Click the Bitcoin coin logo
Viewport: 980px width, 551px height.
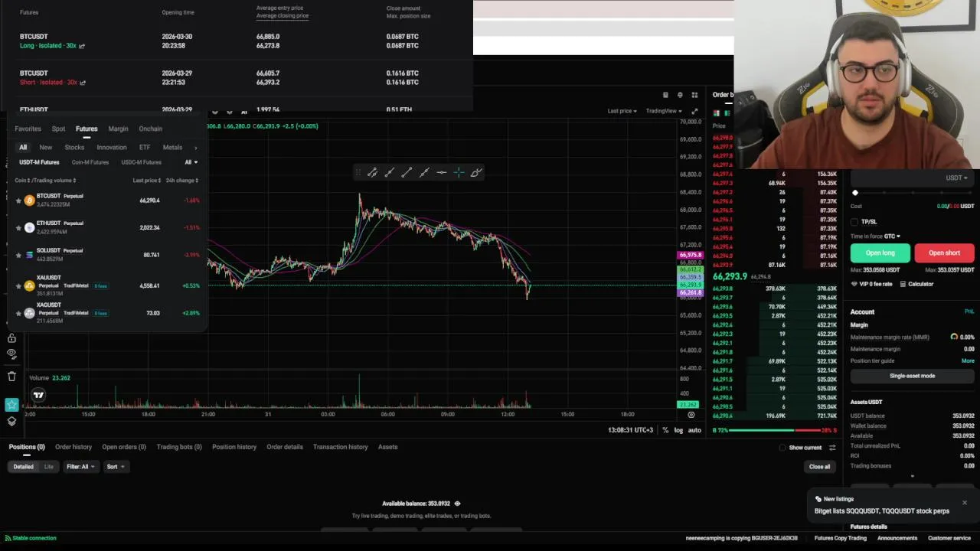[x=29, y=201]
